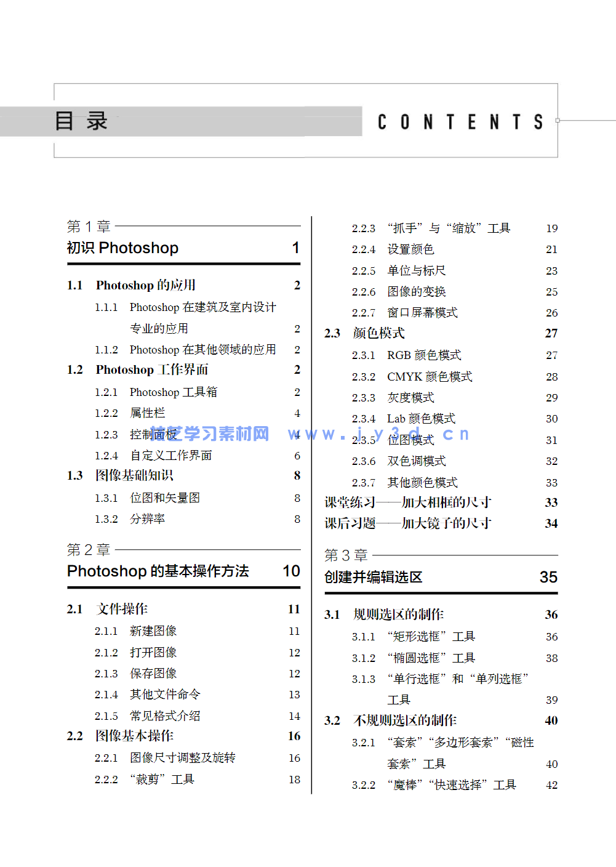The image size is (616, 867).
Task: Click the '目录' heading
Action: click(81, 121)
